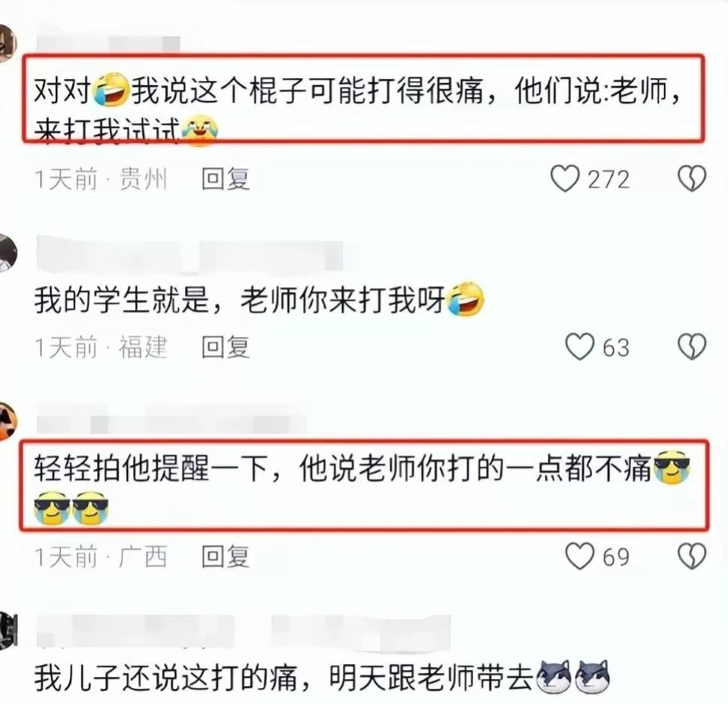Open the fourth commenter's avatar
This screenshot has width=728, height=704.
click(x=8, y=630)
